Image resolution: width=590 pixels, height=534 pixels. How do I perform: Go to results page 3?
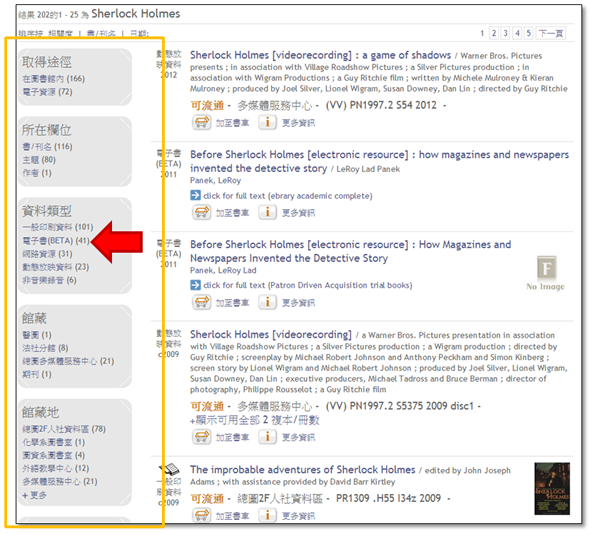coord(505,33)
